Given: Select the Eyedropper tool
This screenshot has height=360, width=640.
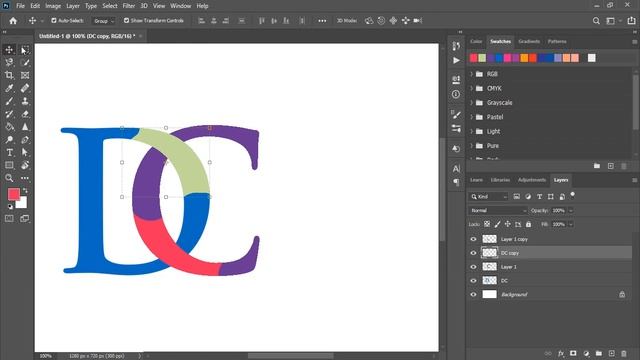Looking at the screenshot, I should coord(9,88).
